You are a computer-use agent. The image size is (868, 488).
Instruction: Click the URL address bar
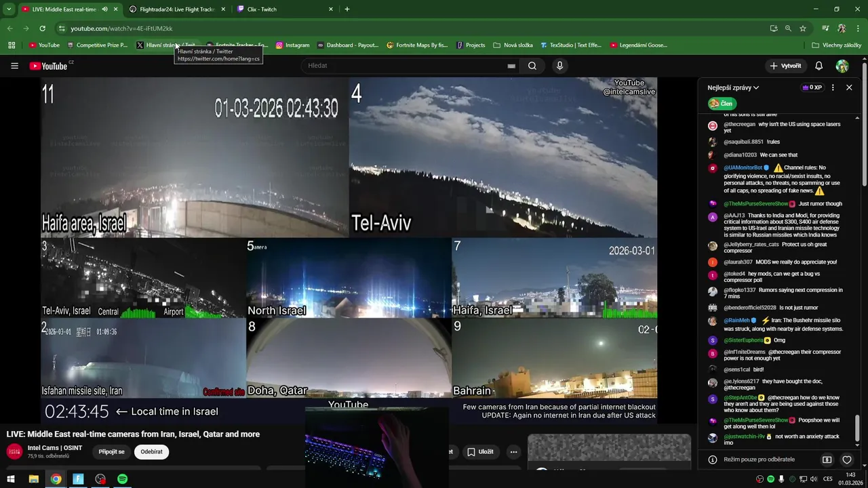coord(407,28)
